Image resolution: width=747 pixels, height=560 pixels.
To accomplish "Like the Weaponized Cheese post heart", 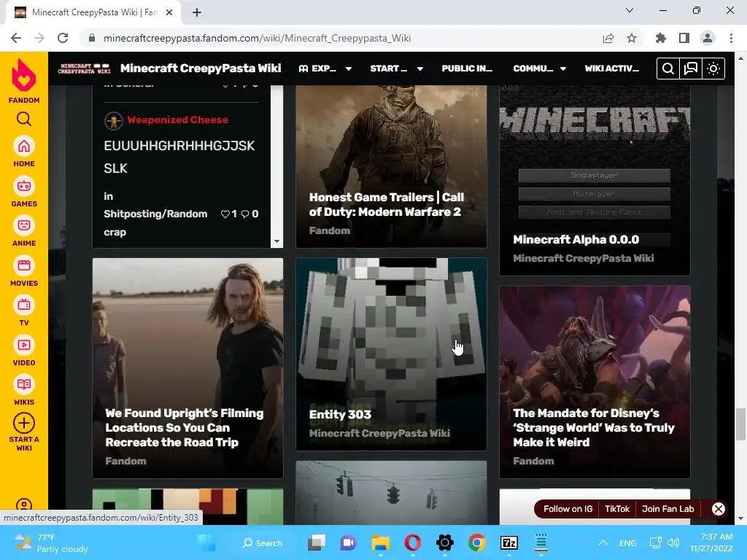I will [x=225, y=214].
